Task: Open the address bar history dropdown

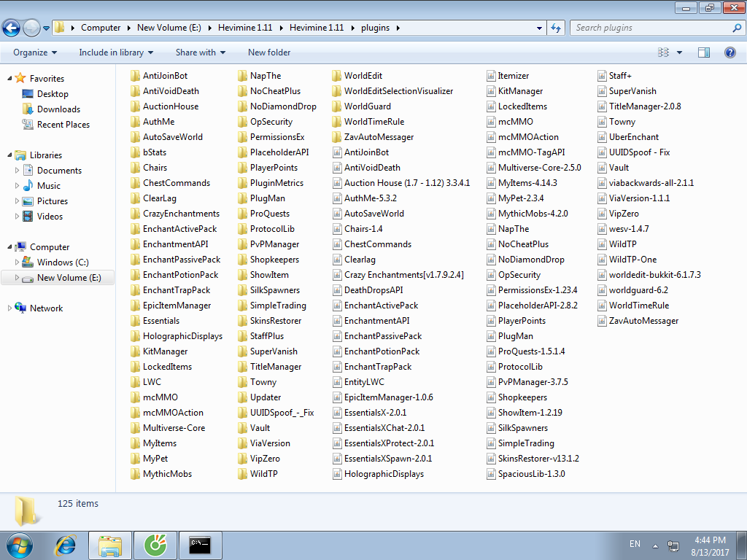Action: tap(539, 28)
